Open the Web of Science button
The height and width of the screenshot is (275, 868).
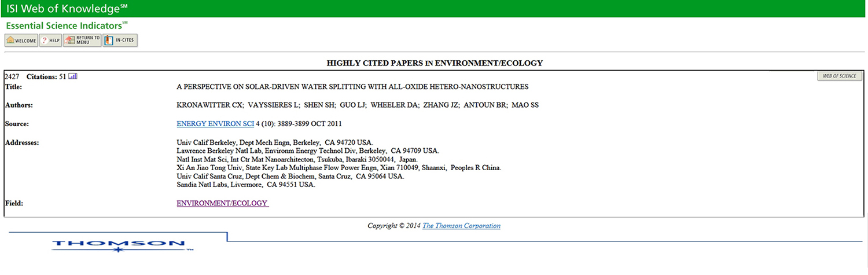[x=839, y=76]
